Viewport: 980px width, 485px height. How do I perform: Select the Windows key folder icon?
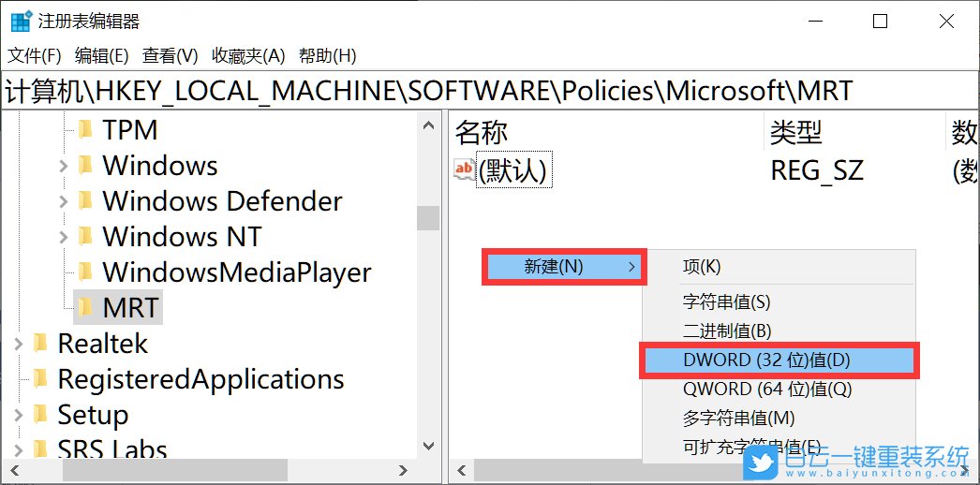coord(85,166)
